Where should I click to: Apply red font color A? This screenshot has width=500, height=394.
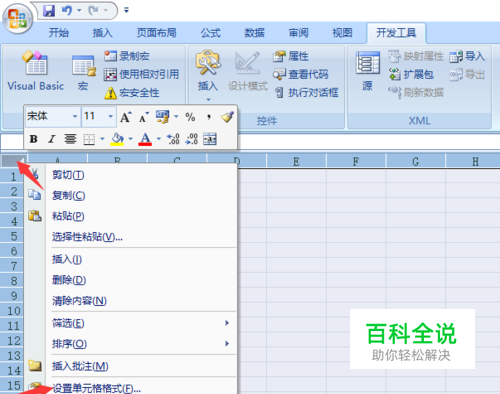[145, 139]
